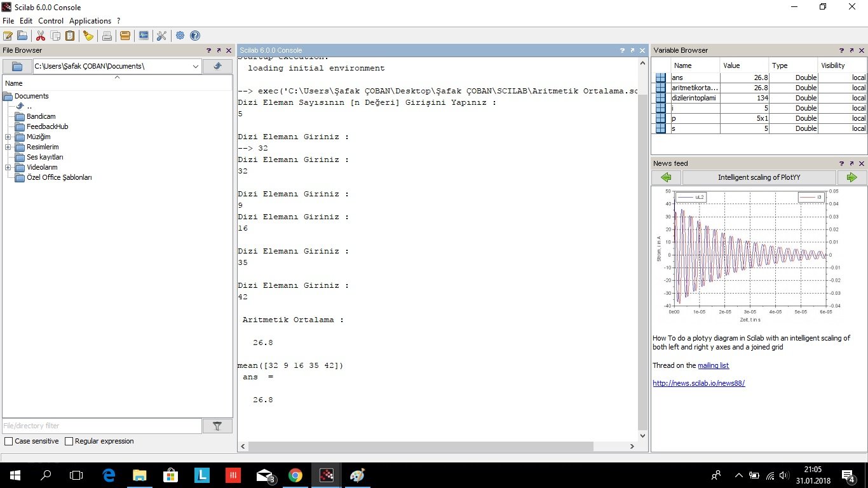The height and width of the screenshot is (488, 868).
Task: Click matrix icon of variable 'dizilerintoplami'
Action: click(x=661, y=98)
